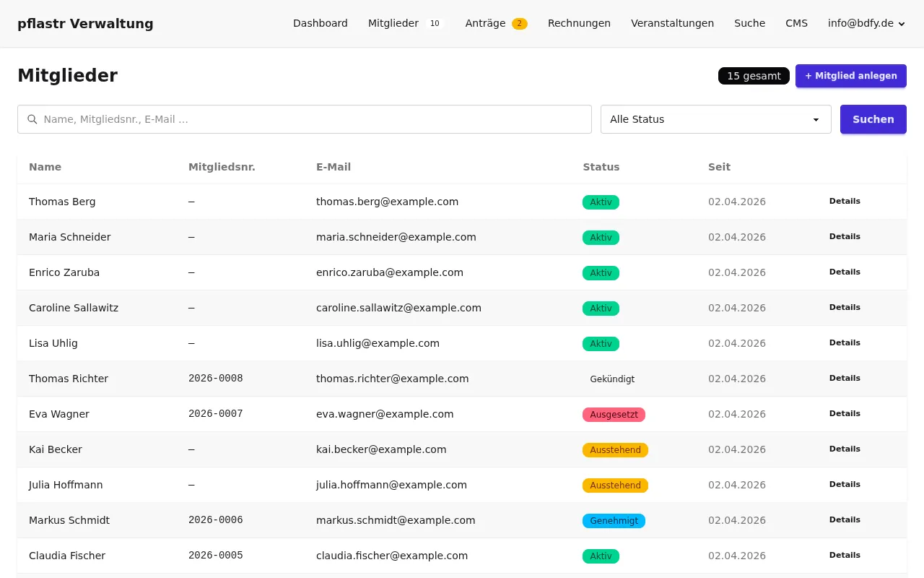Click Markus Schmidt's Genehmigt status badge
Viewport: 924px width, 578px height.
[614, 521]
